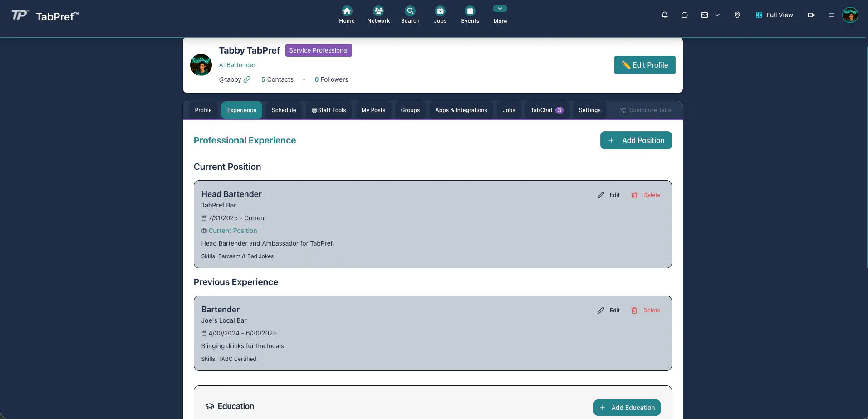Screen dimensions: 868x419
Task: Click the location pin icon
Action: [x=737, y=15]
